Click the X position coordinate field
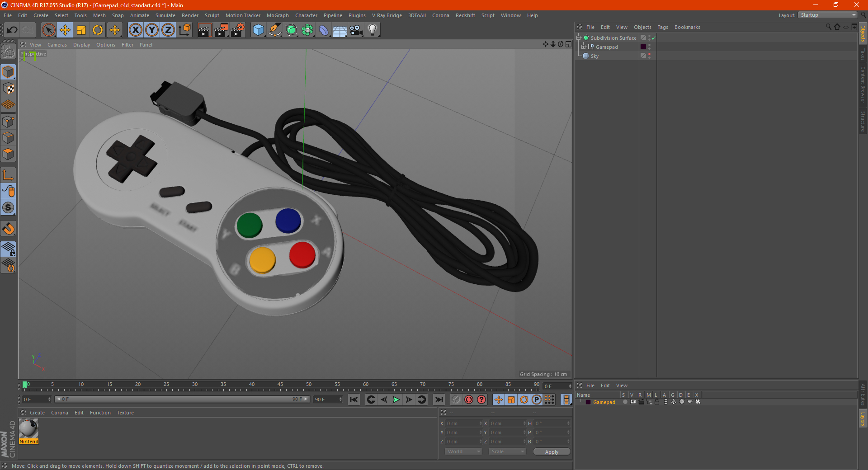The width and height of the screenshot is (868, 470). [x=464, y=423]
